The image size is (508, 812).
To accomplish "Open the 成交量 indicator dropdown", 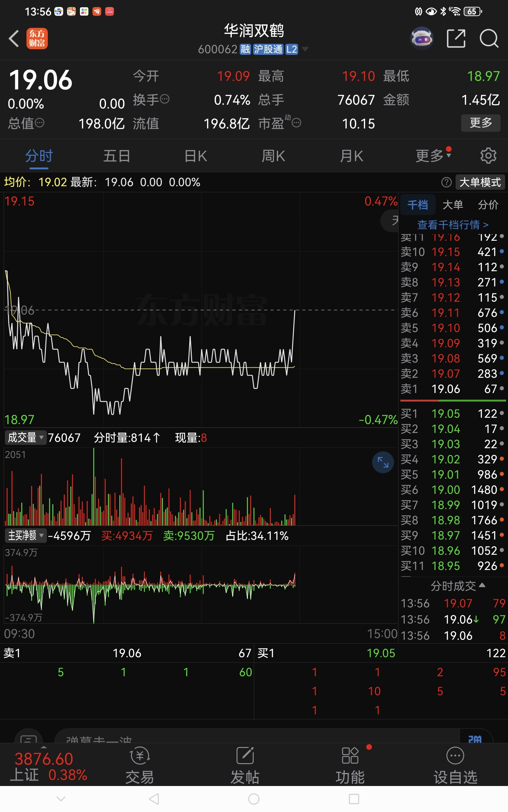I will [x=25, y=437].
